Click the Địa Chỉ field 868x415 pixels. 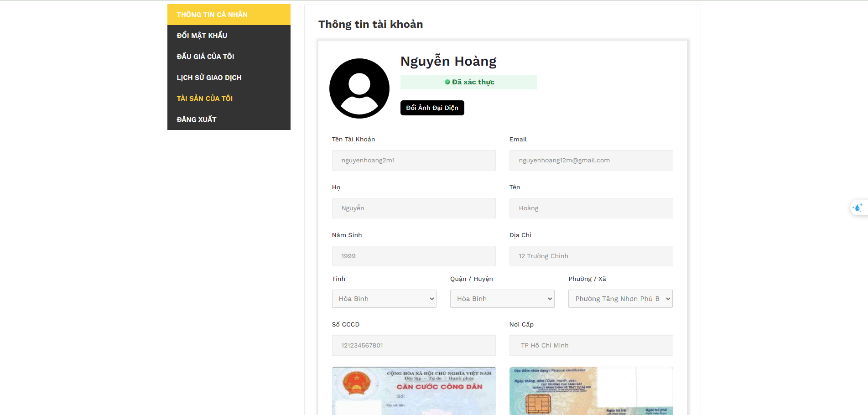click(591, 256)
